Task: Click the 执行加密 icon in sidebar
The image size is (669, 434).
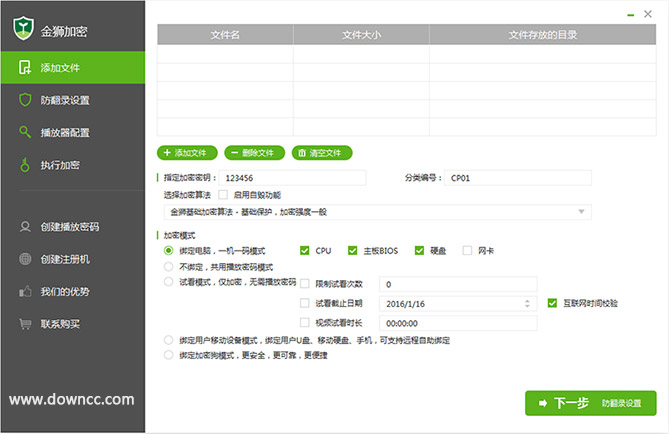Action: (25, 164)
